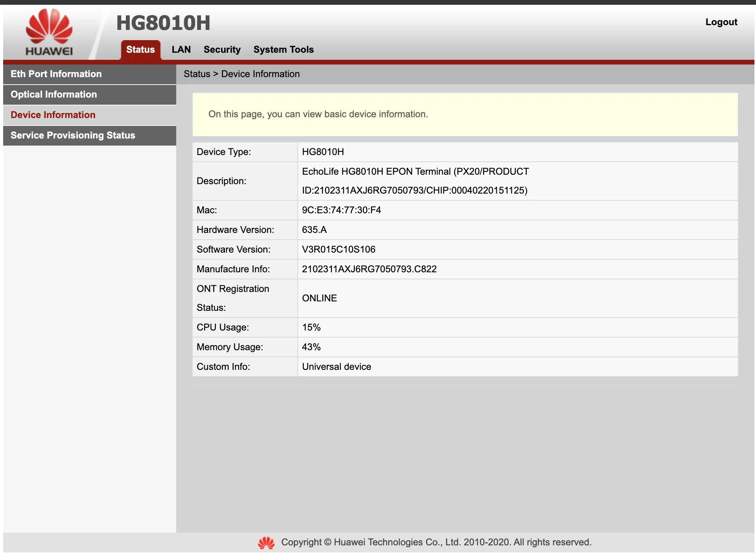Click the Status > Device Information breadcrumb
Screen dimensions: 756x554
242,74
